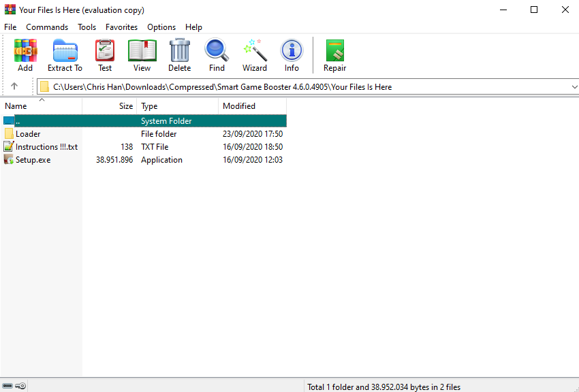Open the Help menu
579x392 pixels.
coord(193,27)
